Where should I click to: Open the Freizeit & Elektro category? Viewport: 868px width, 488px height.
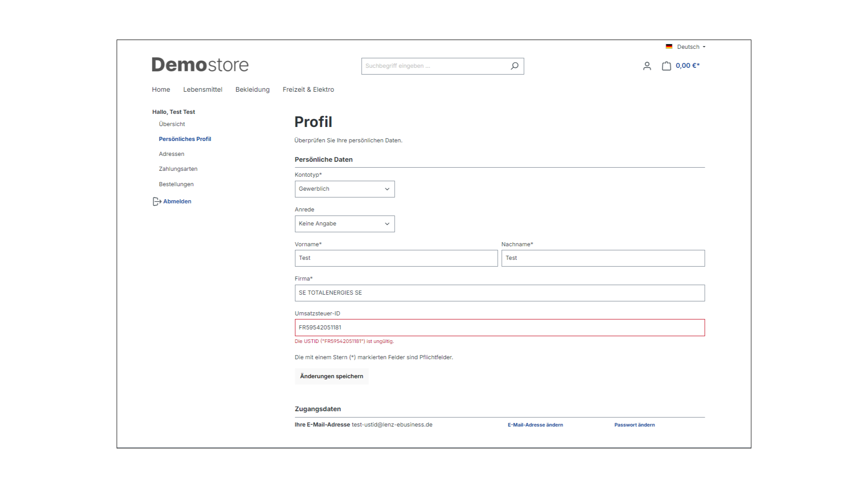(x=308, y=89)
